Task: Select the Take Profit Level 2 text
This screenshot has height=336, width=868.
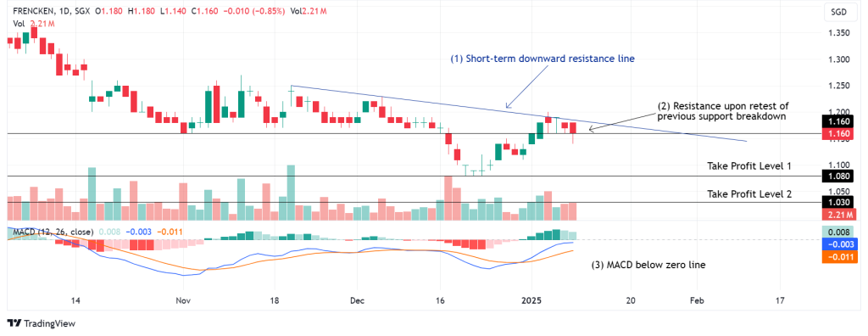Action: (x=749, y=194)
